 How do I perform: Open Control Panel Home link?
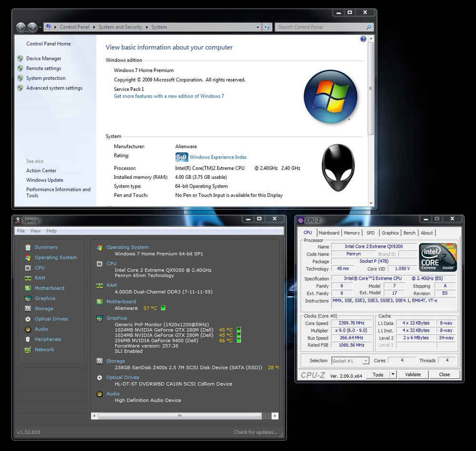click(48, 44)
